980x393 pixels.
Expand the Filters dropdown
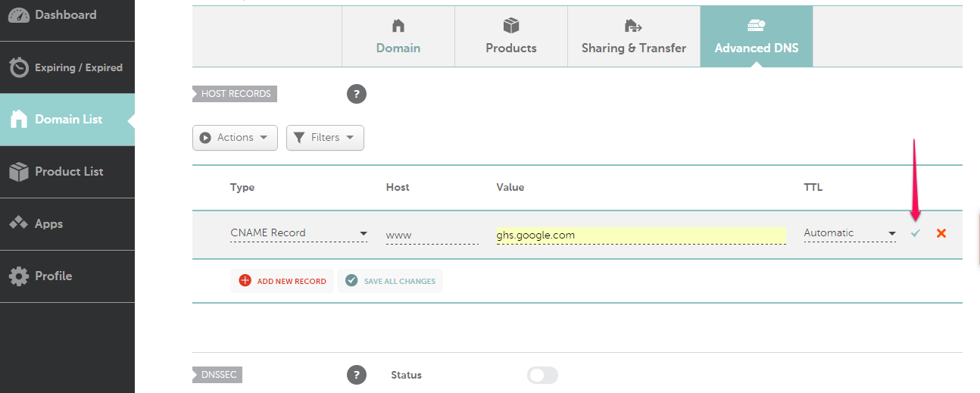[x=325, y=138]
